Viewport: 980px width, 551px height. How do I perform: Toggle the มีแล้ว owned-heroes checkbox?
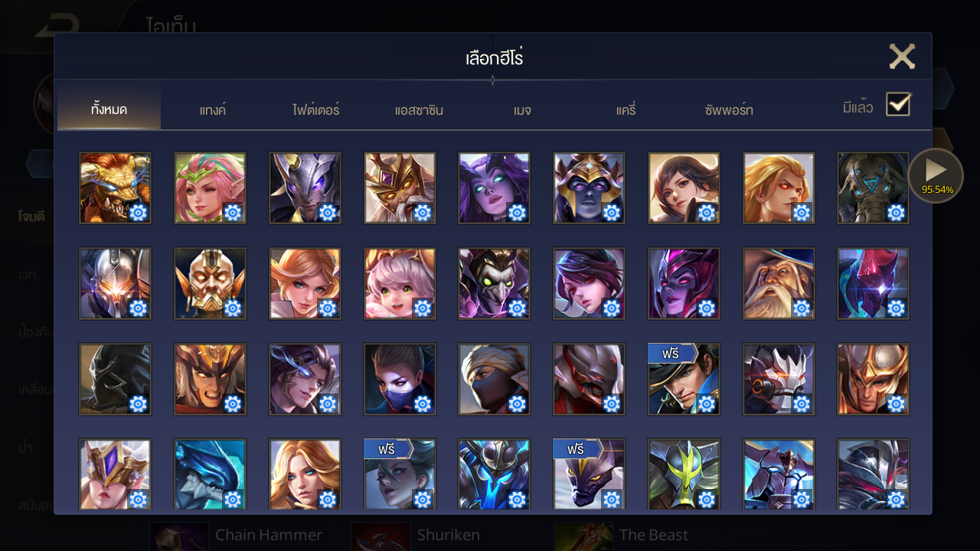coord(898,104)
